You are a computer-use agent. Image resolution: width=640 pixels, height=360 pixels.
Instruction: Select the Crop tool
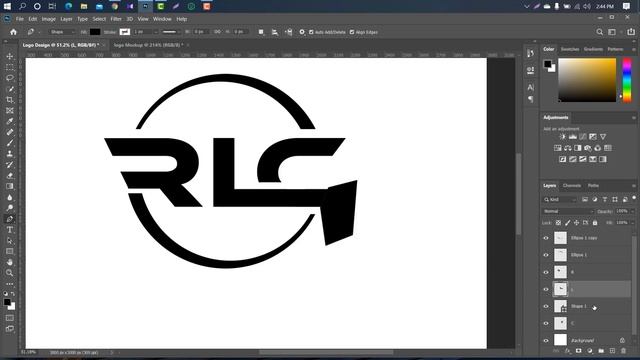(10, 100)
